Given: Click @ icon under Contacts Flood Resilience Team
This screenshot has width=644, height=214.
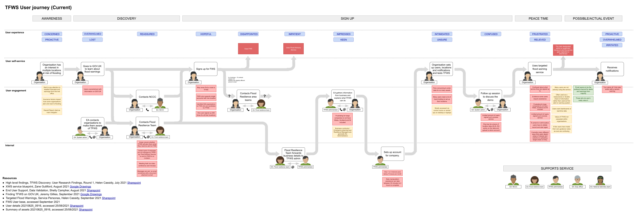Looking at the screenshot, I should pos(148,137).
